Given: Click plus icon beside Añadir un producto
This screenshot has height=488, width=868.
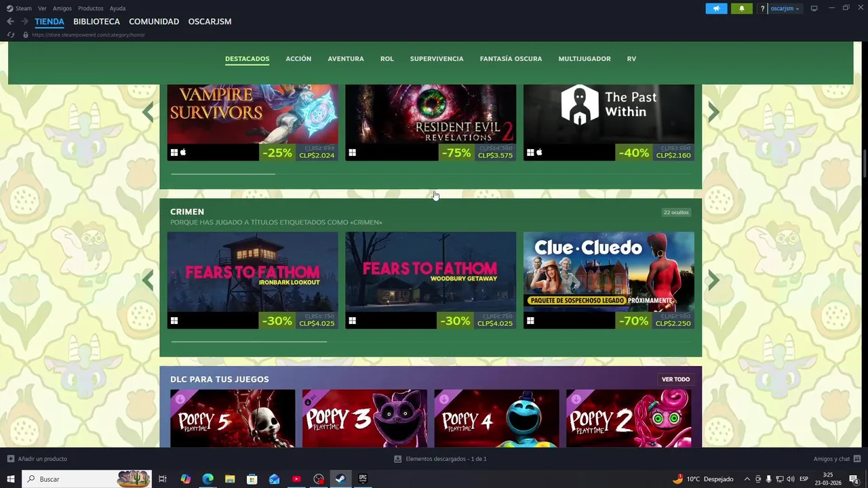Looking at the screenshot, I should pyautogui.click(x=10, y=459).
